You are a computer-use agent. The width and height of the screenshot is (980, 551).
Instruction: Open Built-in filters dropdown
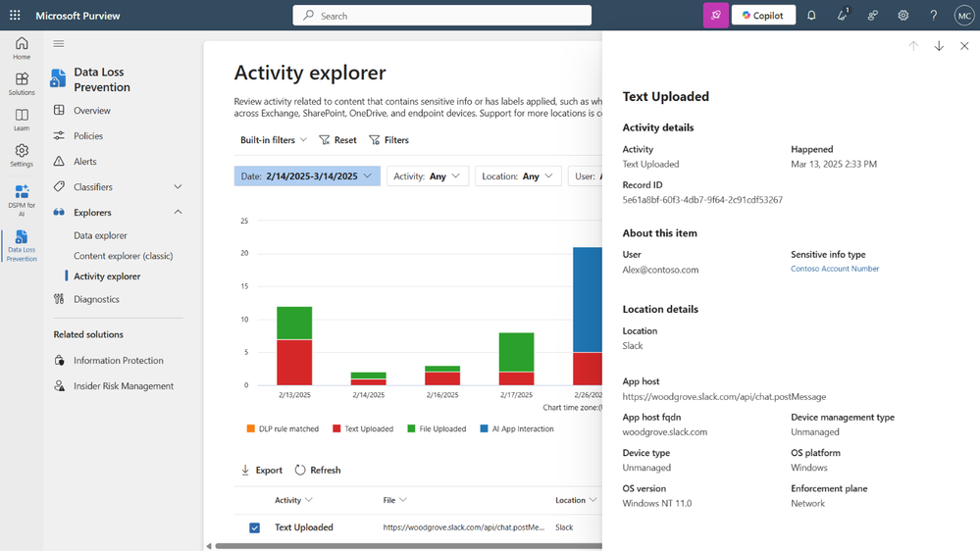[x=273, y=140]
